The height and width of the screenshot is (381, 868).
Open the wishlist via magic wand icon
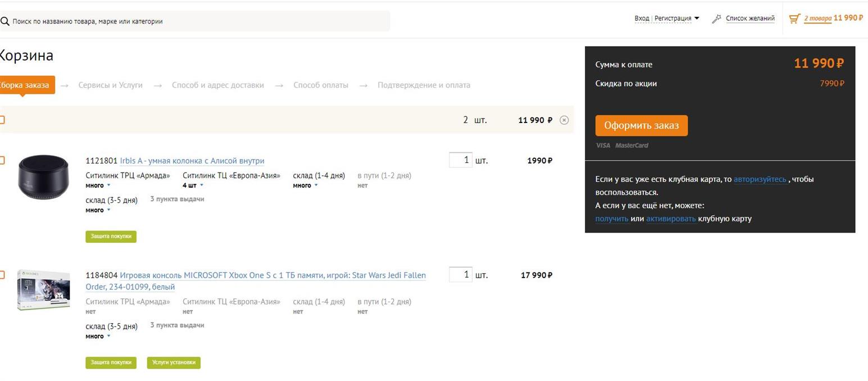(x=716, y=19)
